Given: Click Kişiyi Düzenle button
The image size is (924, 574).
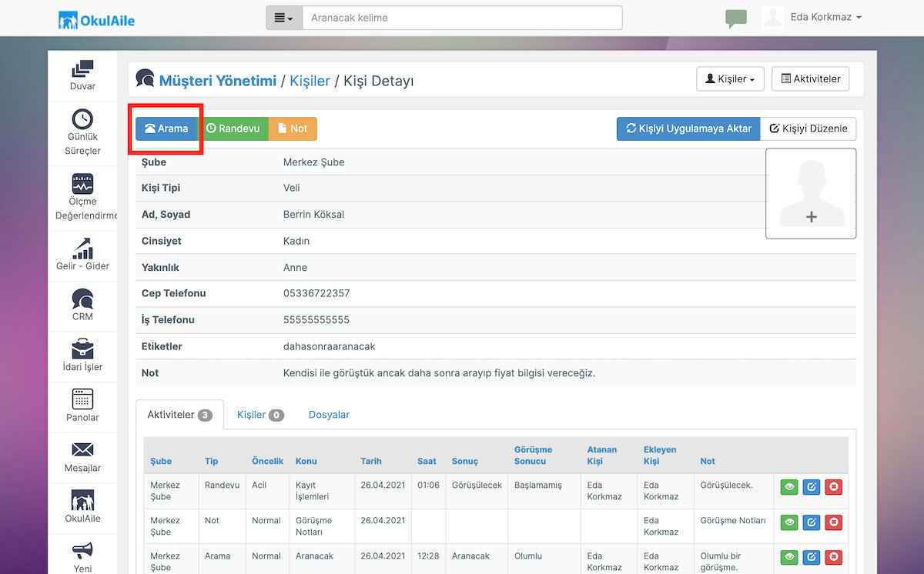Looking at the screenshot, I should (x=808, y=128).
